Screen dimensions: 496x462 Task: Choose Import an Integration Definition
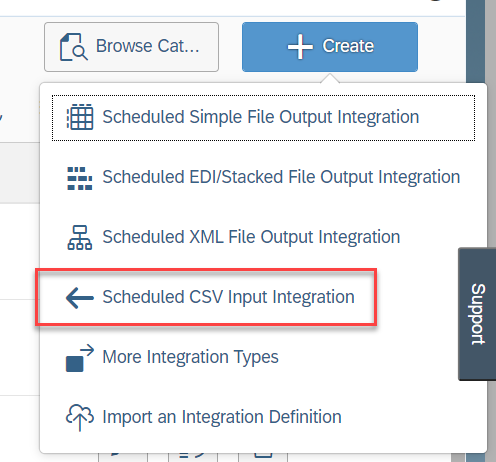tap(263, 417)
